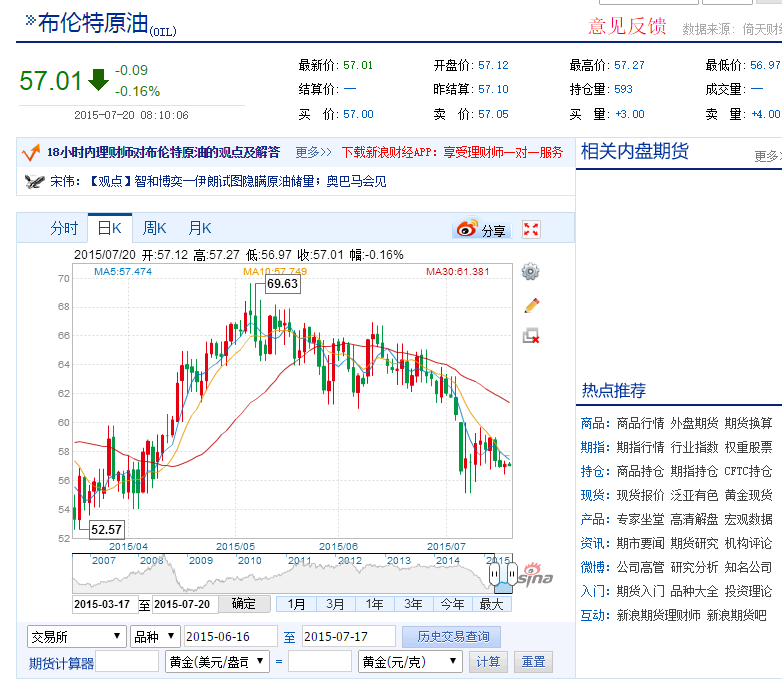Open 行业指数 link
The width and height of the screenshot is (782, 684).
tap(694, 447)
